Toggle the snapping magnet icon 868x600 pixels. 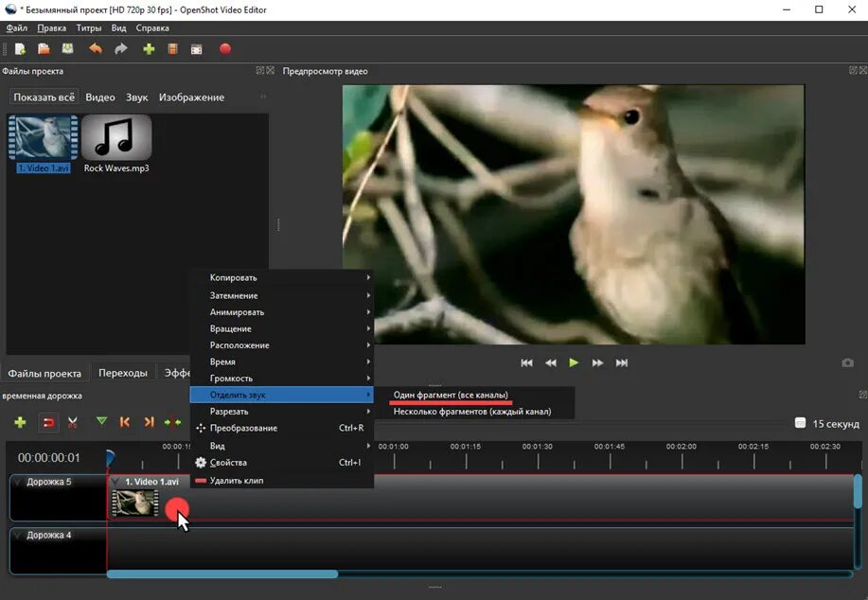pyautogui.click(x=48, y=423)
